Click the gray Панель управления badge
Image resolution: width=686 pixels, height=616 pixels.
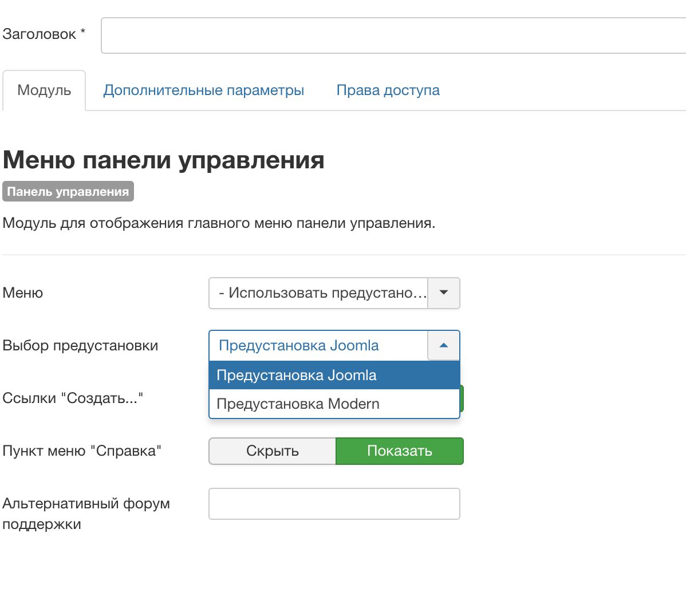68,192
